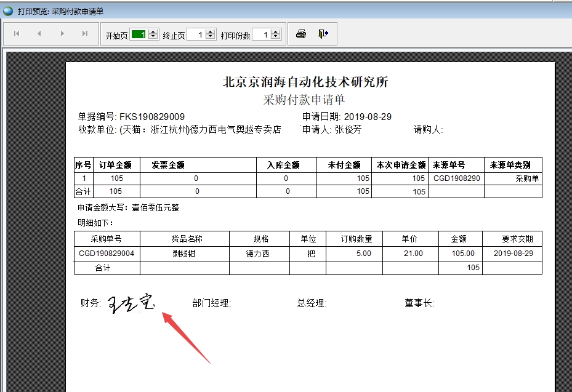This screenshot has height=392, width=572.
Task: Decrease the end page (终止页) value
Action: [x=211, y=38]
